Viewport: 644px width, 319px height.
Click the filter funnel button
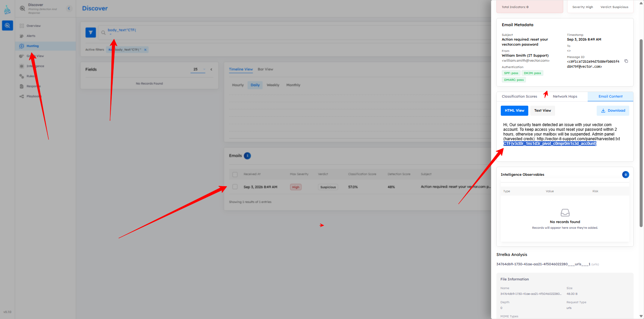click(x=91, y=33)
